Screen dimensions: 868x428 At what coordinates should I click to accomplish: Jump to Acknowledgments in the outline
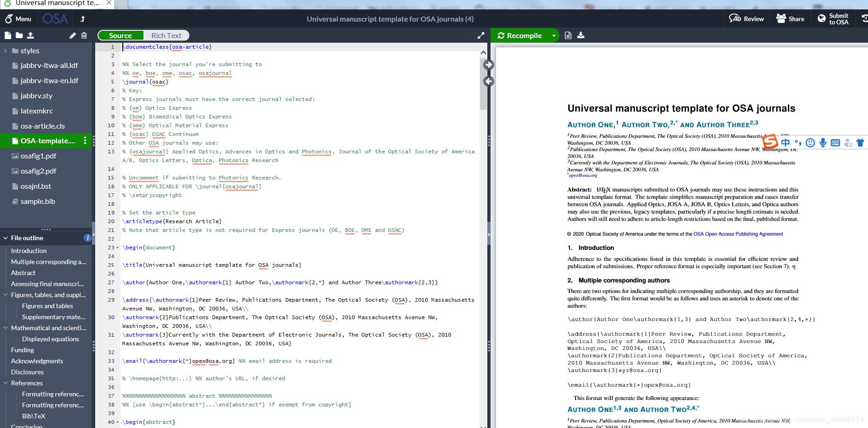click(37, 361)
